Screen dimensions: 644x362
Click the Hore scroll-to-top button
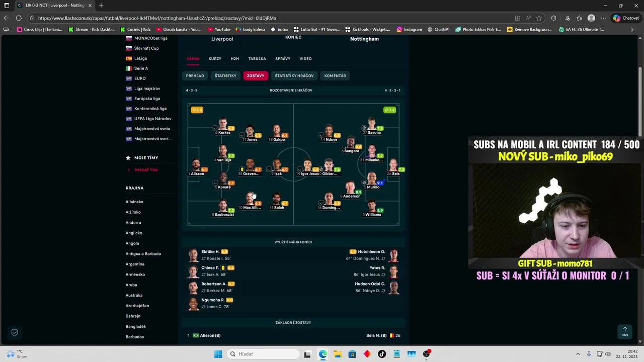(625, 332)
